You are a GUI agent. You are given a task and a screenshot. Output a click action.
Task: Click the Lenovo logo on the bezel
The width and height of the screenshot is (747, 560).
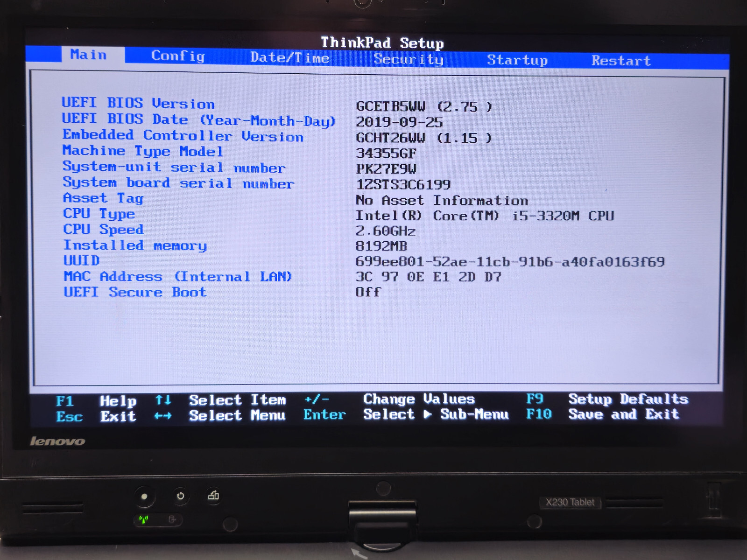coord(57,441)
